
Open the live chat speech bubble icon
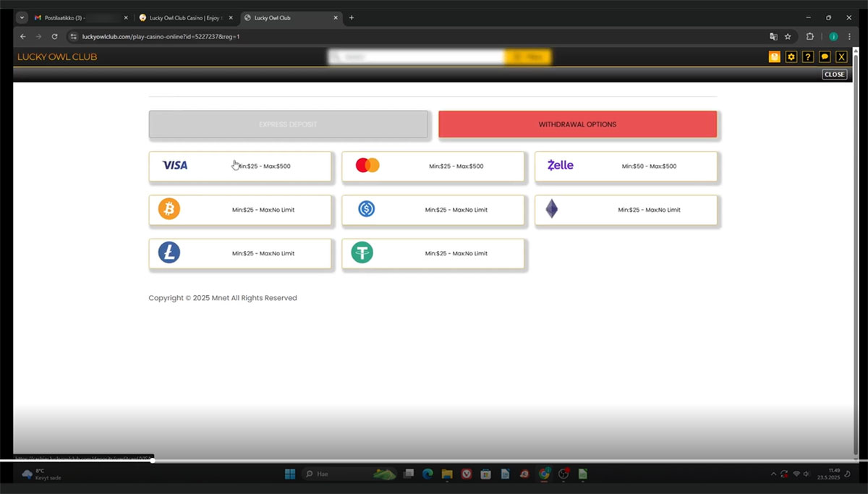(825, 57)
